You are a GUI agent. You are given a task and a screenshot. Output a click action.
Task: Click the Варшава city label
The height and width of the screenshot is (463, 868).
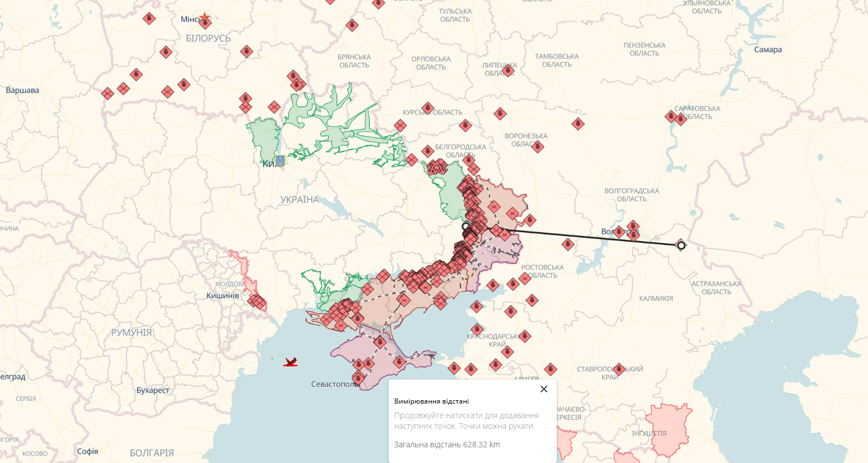point(22,90)
